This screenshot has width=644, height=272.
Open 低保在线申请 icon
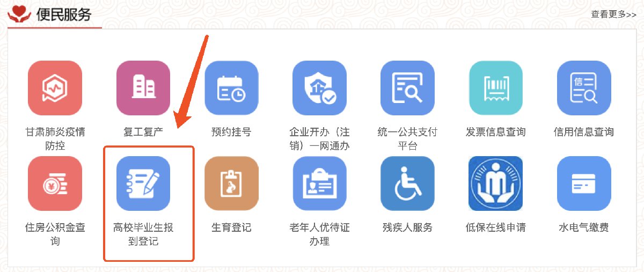(495, 183)
